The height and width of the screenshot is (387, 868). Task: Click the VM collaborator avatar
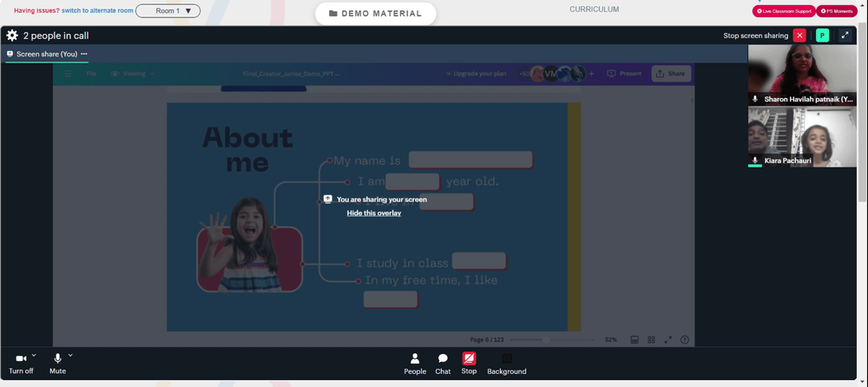[550, 73]
